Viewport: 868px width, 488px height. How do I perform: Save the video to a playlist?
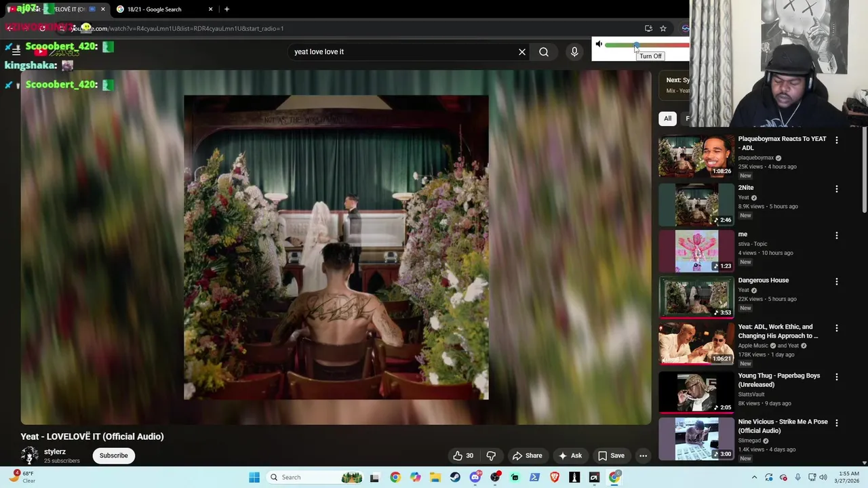[x=611, y=455]
